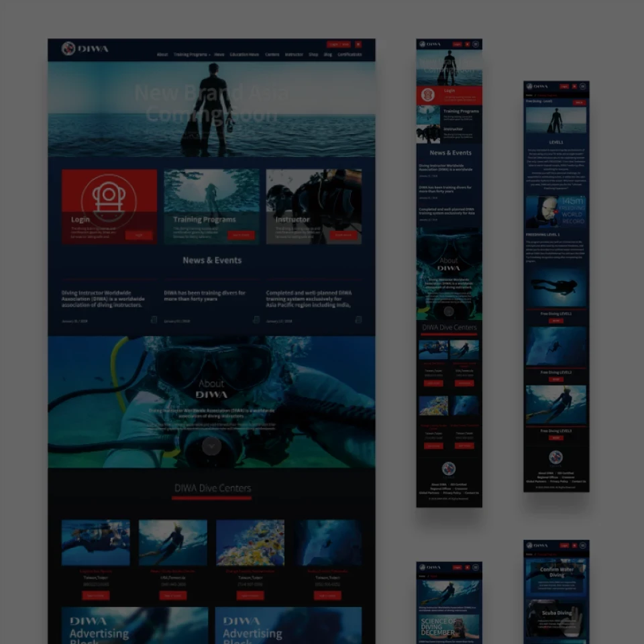The height and width of the screenshot is (644, 644).
Task: Open hamburger menu in Confirm Water Diving mockup
Action: 583,545
